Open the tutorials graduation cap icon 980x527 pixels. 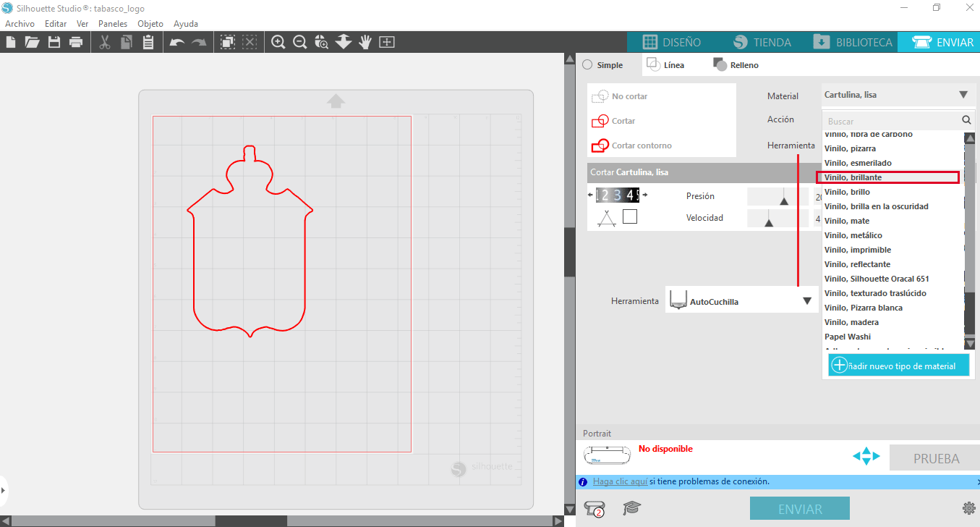point(632,508)
